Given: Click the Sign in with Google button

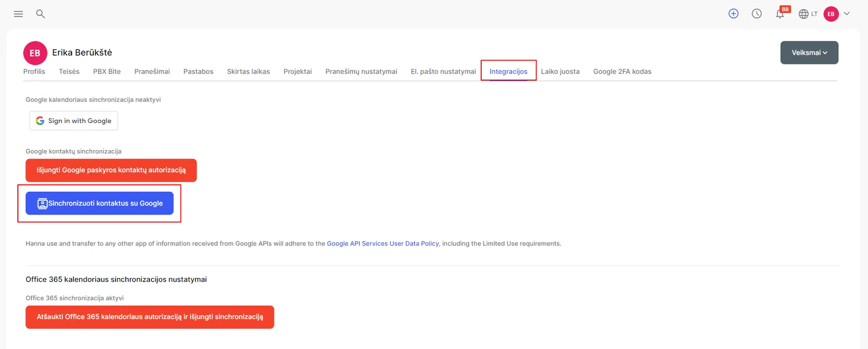Looking at the screenshot, I should tap(74, 121).
